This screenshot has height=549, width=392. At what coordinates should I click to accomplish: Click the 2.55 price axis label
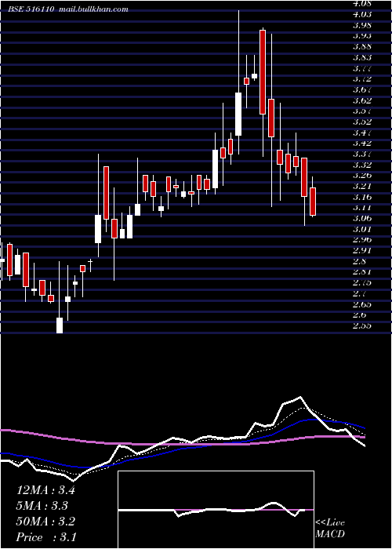361,326
